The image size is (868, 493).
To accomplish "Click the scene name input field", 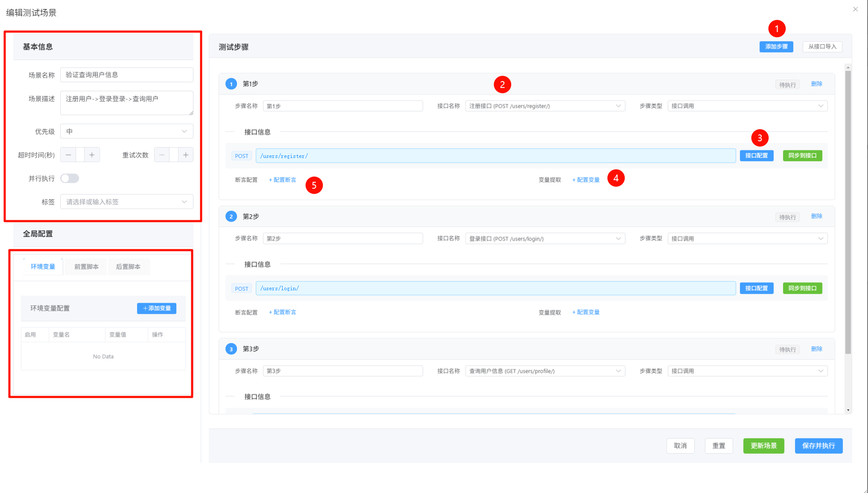I will (127, 75).
